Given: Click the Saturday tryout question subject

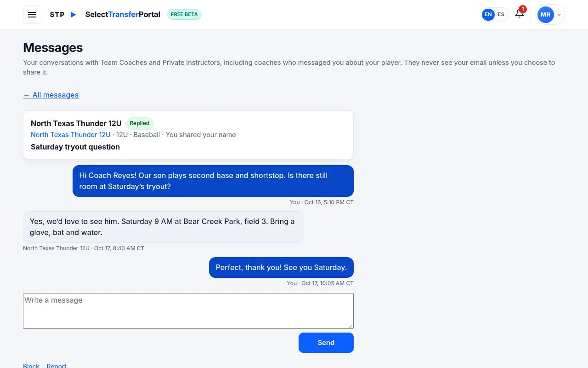Looking at the screenshot, I should coord(75,147).
